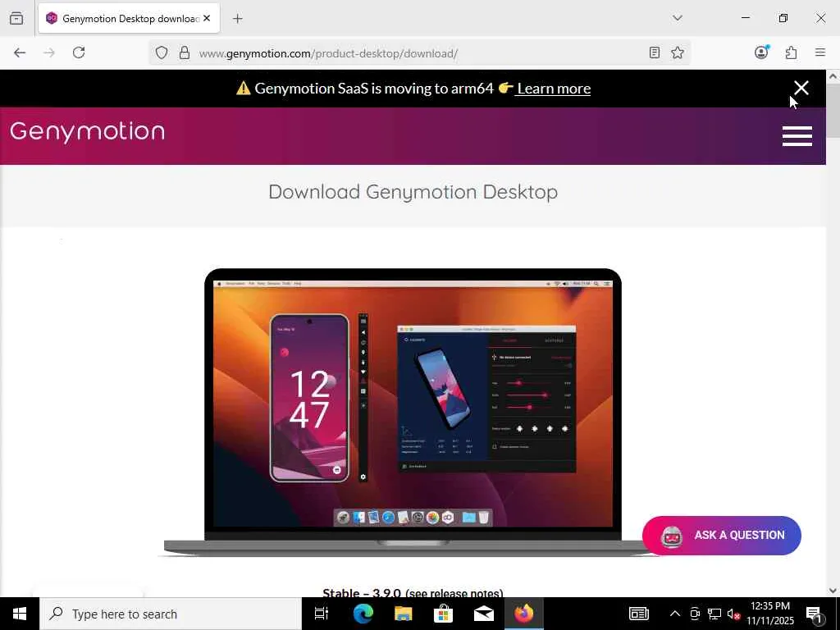Open the site hamburger navigation menu

797,136
